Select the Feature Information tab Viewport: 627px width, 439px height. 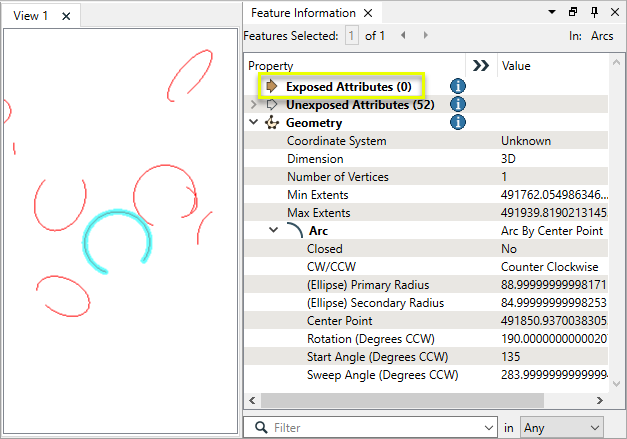pyautogui.click(x=303, y=13)
